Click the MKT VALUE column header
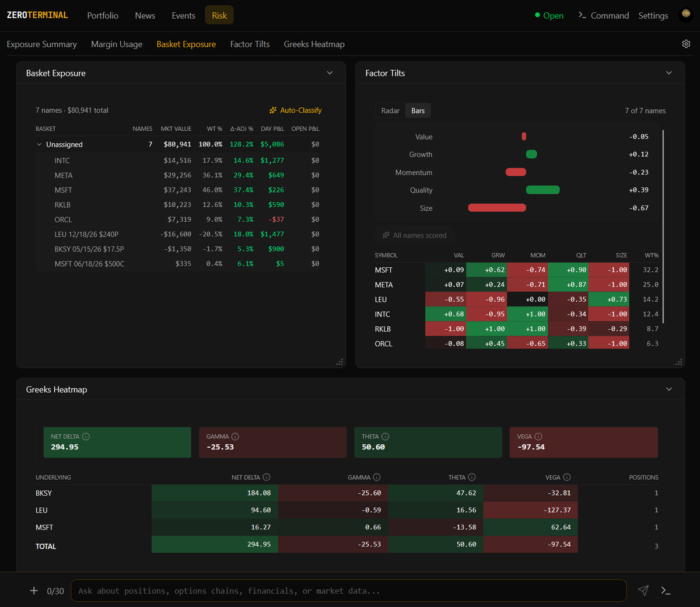 click(x=176, y=128)
